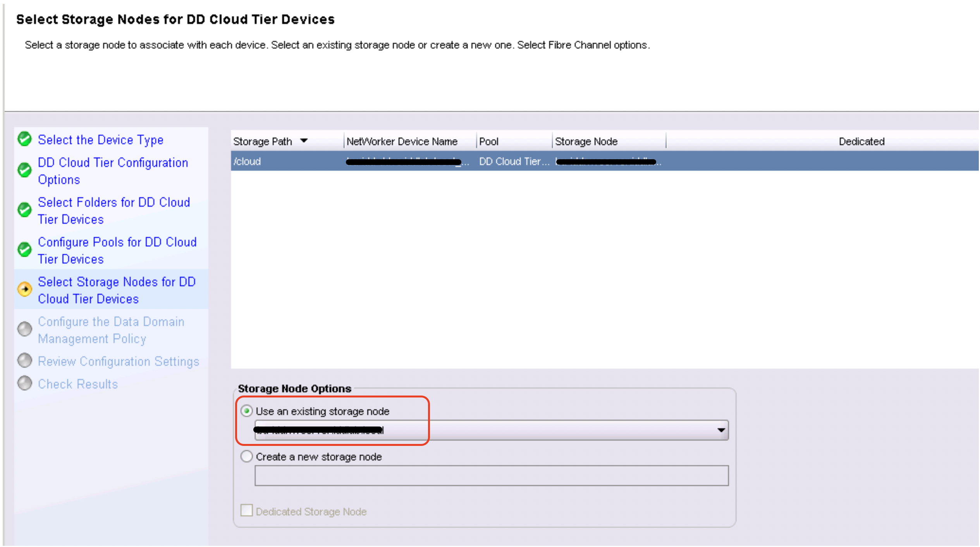Image resolution: width=980 pixels, height=547 pixels.
Task: Click the green check icon beside Select Folders for DD Cloud Tier Devices
Action: (25, 210)
